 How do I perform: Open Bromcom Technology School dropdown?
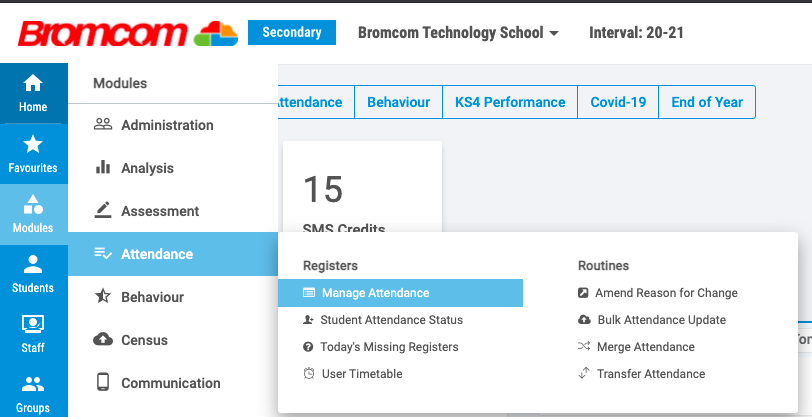(x=458, y=33)
